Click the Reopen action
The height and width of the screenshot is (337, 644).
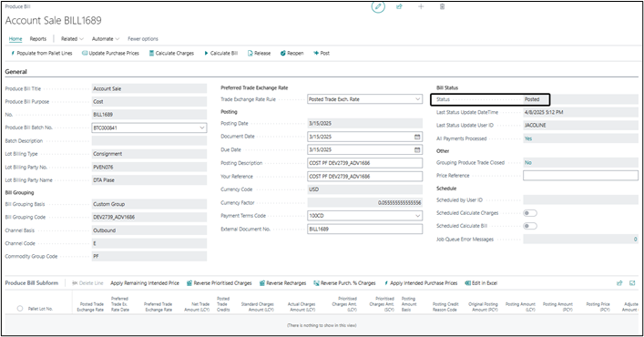(x=291, y=54)
